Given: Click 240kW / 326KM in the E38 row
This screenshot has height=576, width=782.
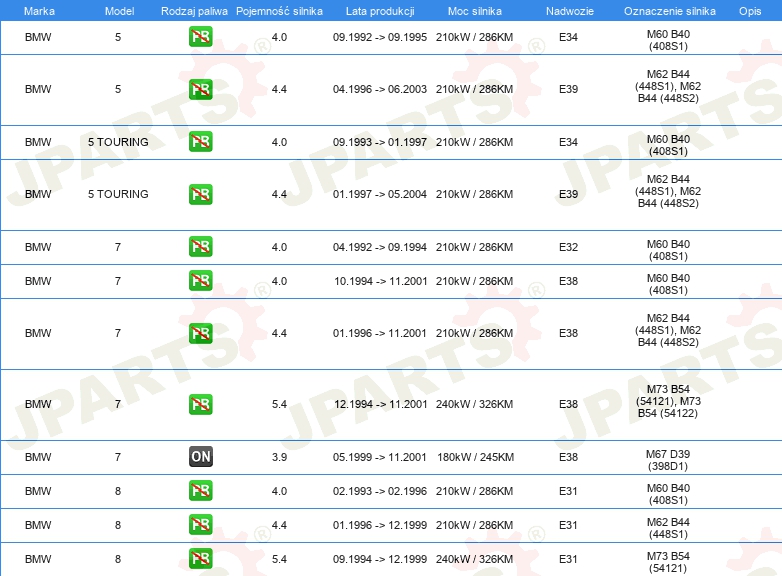Looking at the screenshot, I should pos(474,404).
